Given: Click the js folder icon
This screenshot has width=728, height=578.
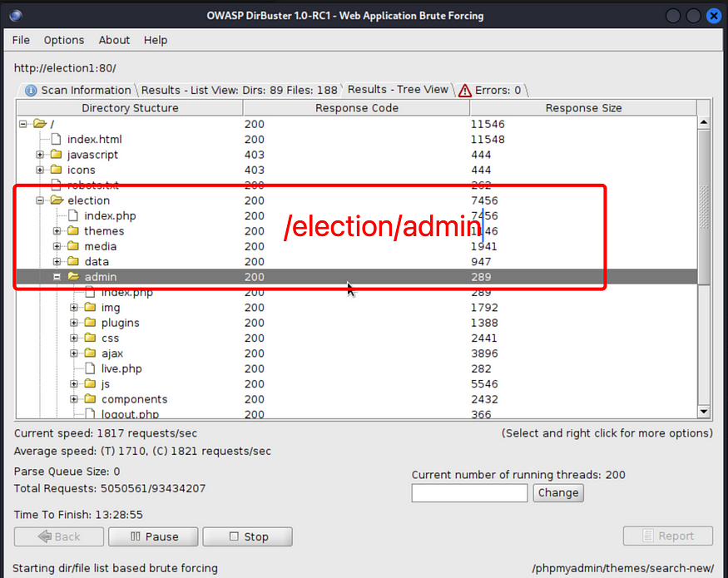Looking at the screenshot, I should [x=90, y=383].
